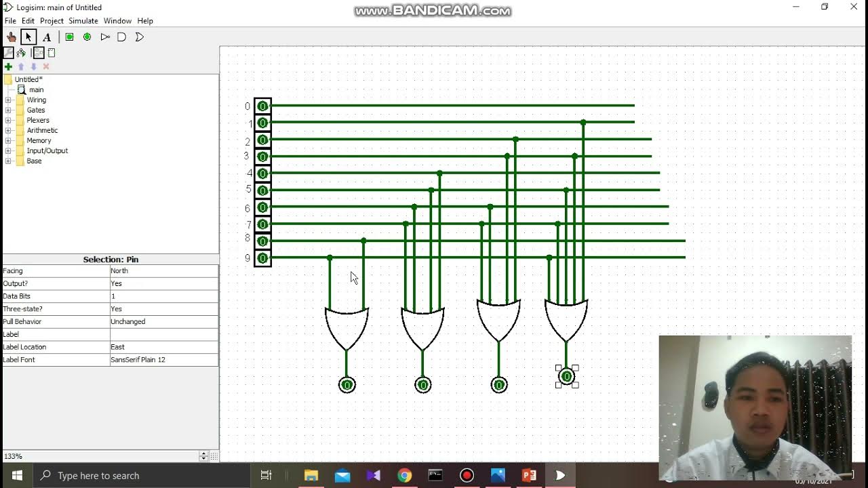Open the Project menu

point(52,21)
